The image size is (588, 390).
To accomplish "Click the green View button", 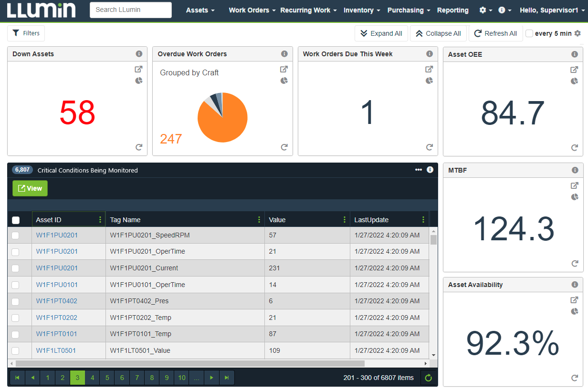I will coord(30,188).
